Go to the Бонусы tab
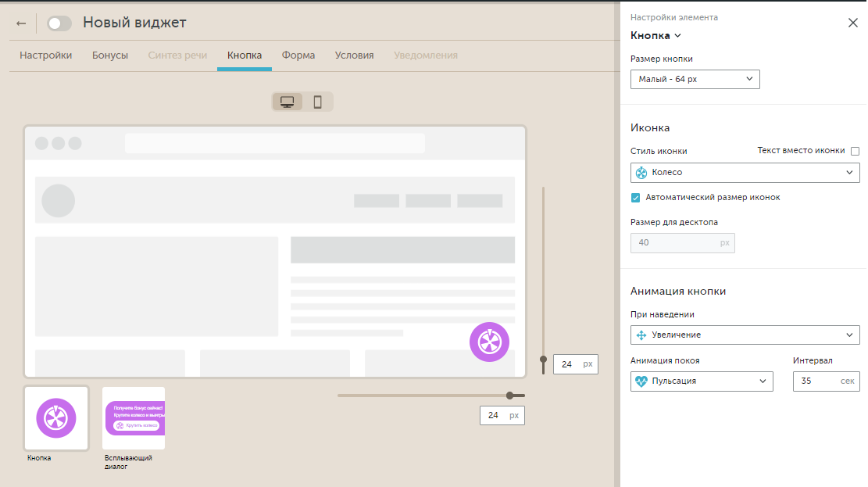Image resolution: width=868 pixels, height=487 pixels. click(x=110, y=56)
